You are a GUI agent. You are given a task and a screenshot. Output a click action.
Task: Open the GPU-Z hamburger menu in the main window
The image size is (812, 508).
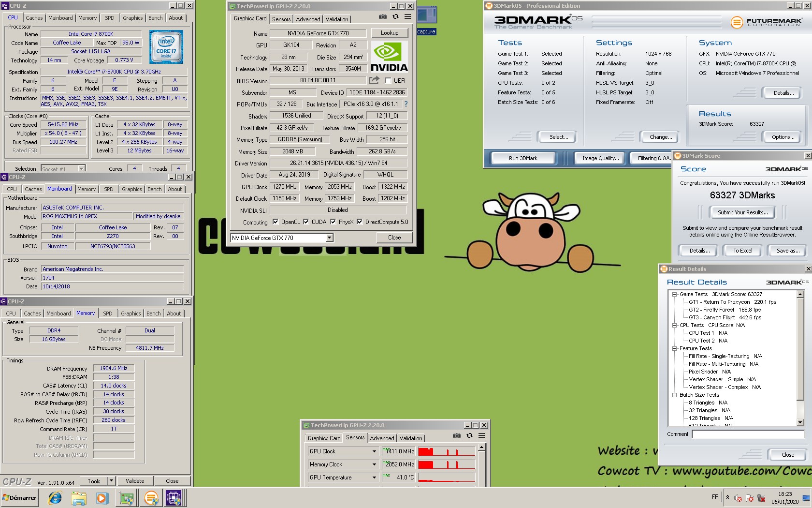(x=407, y=17)
